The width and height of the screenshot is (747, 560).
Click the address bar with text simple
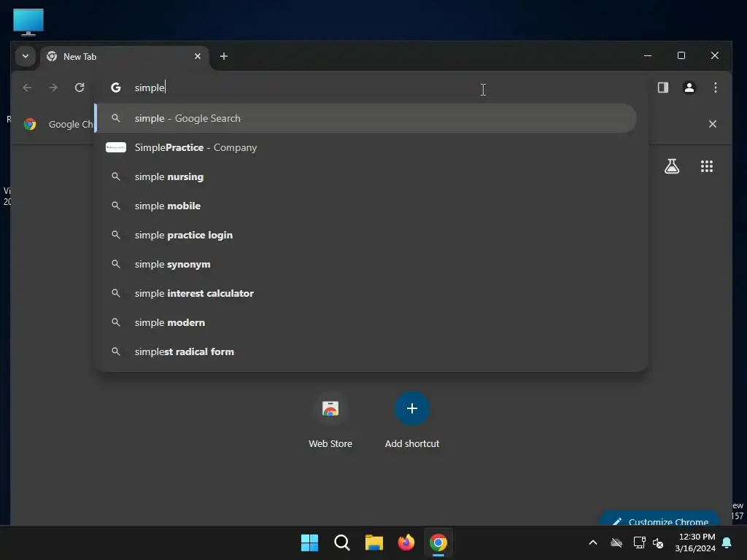pos(371,87)
